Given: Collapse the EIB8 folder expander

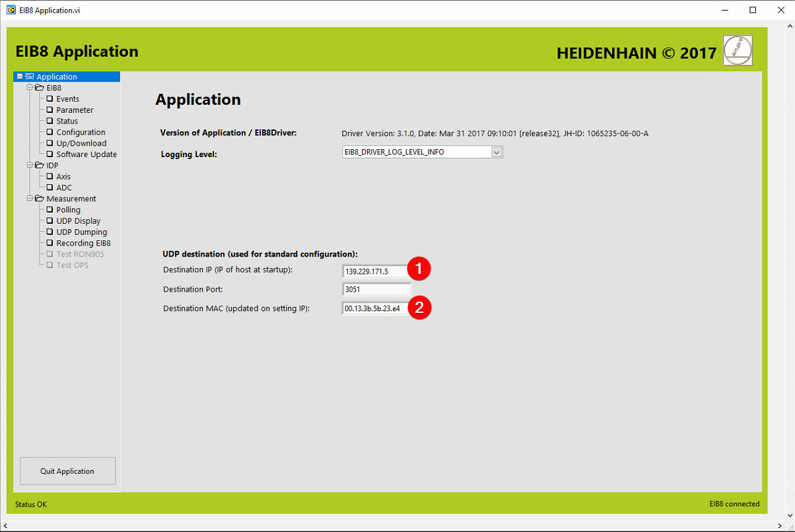Looking at the screenshot, I should 30,88.
